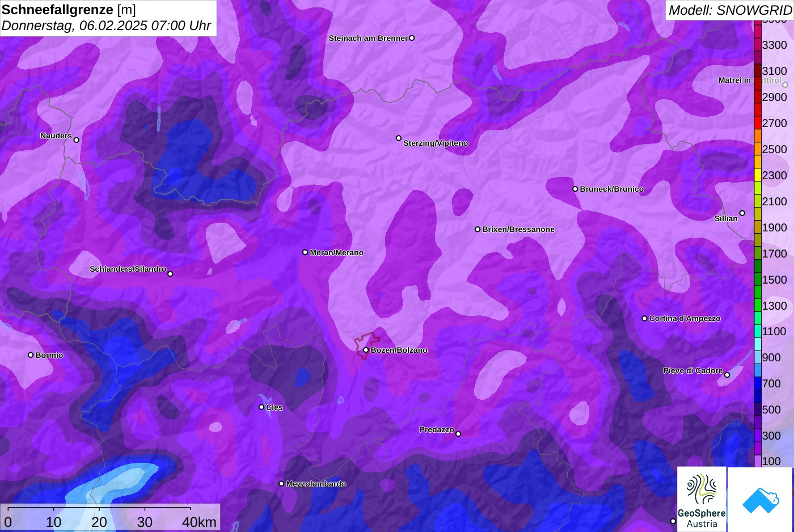Image resolution: width=794 pixels, height=532 pixels.
Task: Click the '3300' legend value
Action: coord(775,45)
